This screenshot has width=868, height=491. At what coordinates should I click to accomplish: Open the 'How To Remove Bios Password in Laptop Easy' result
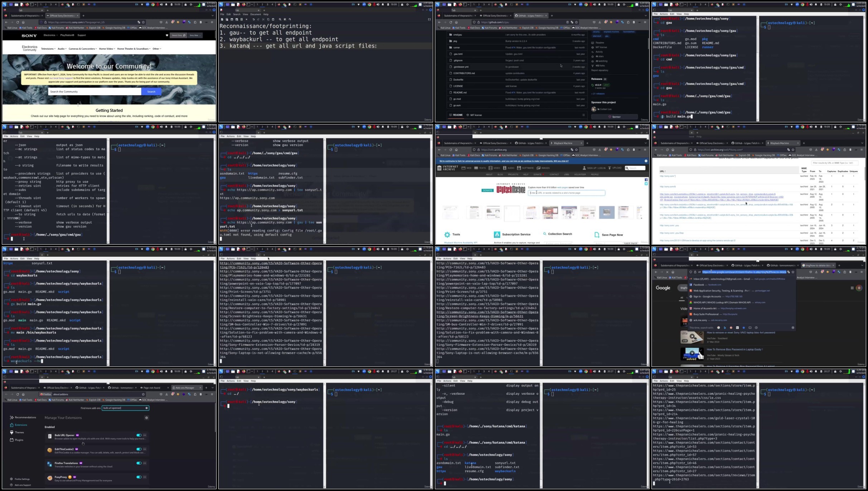(x=734, y=349)
